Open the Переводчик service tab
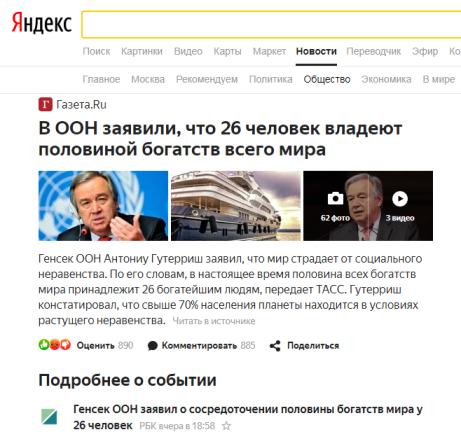Image resolution: width=461 pixels, height=439 pixels. (x=373, y=51)
